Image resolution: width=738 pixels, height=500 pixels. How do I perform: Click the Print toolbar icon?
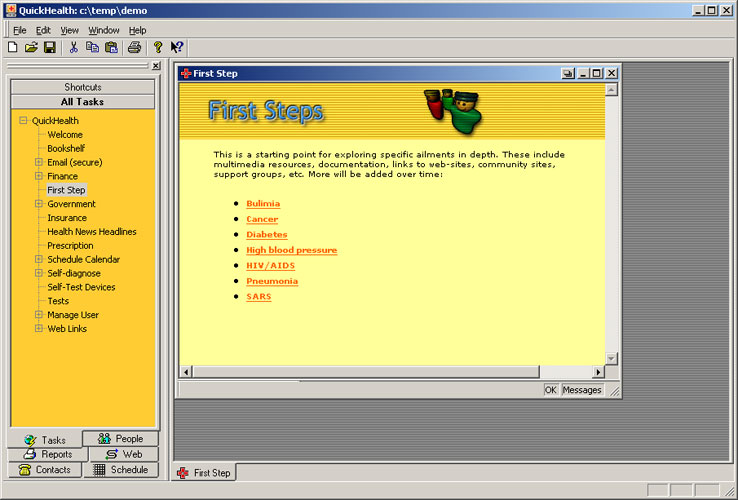coord(134,47)
